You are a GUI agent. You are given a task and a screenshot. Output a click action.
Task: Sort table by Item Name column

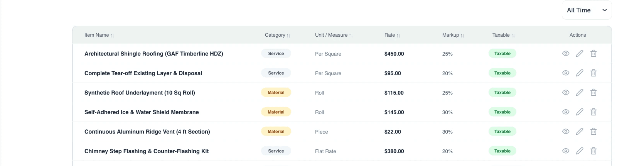(99, 35)
